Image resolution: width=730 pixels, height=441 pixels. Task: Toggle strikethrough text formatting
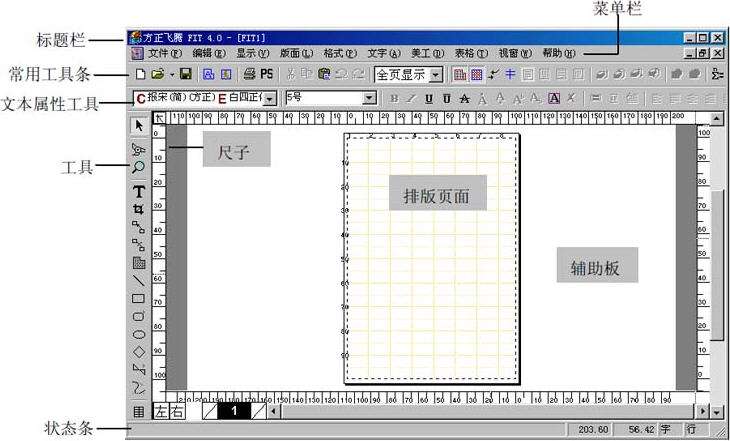pos(464,99)
